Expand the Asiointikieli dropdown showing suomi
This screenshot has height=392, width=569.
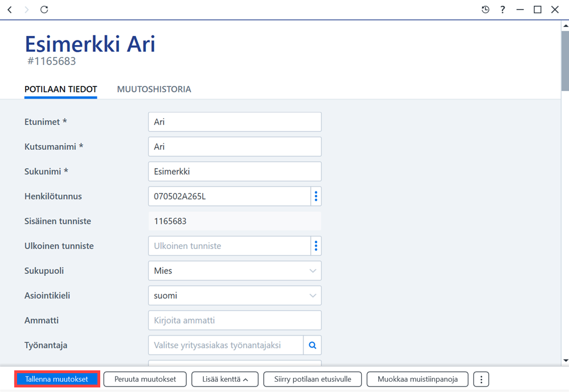tap(235, 296)
